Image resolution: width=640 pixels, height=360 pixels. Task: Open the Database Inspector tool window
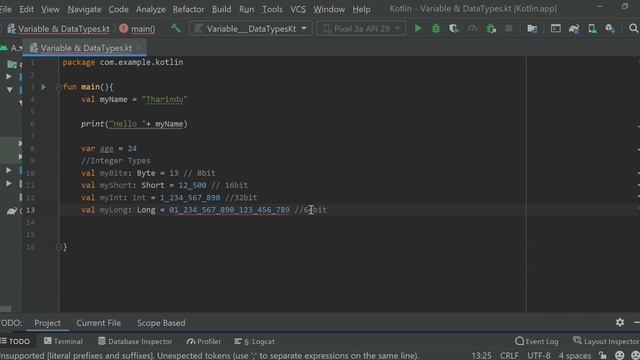[x=135, y=341]
